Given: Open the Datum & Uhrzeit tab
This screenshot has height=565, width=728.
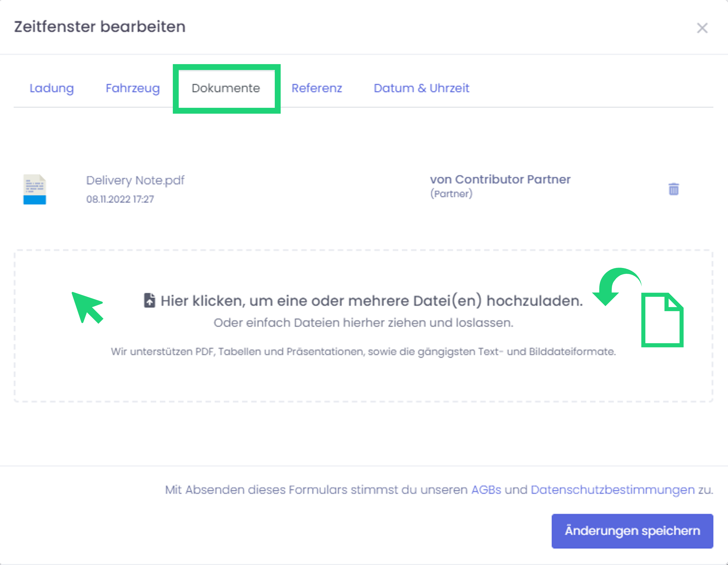Looking at the screenshot, I should click(x=421, y=88).
